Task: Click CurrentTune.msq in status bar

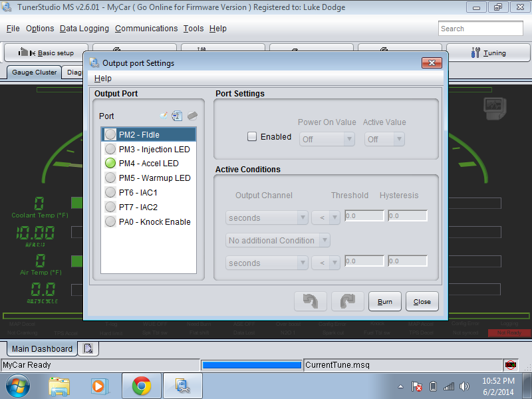Action: [x=337, y=364]
